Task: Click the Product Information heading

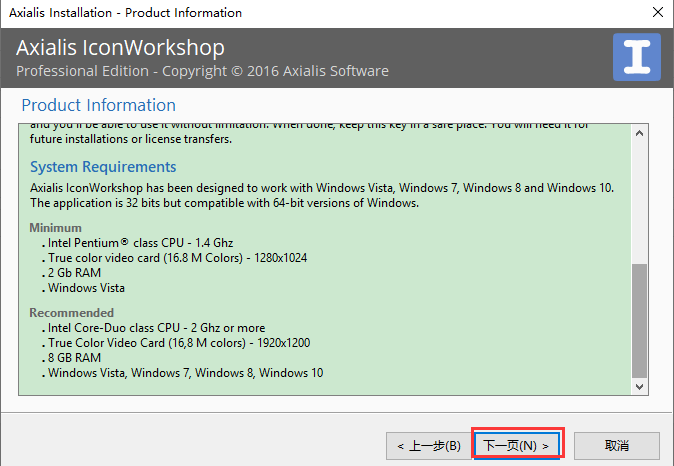Action: pos(98,105)
